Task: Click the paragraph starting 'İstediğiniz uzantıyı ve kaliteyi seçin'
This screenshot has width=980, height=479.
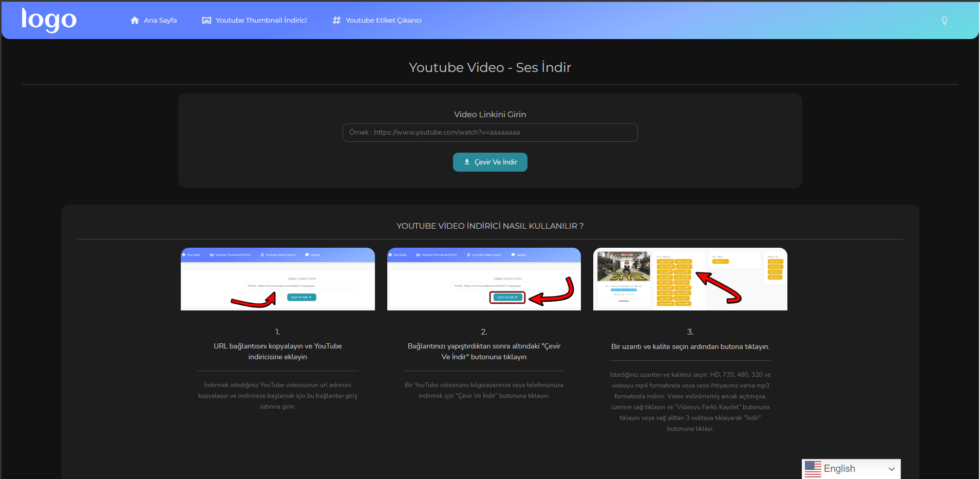Action: (690, 401)
